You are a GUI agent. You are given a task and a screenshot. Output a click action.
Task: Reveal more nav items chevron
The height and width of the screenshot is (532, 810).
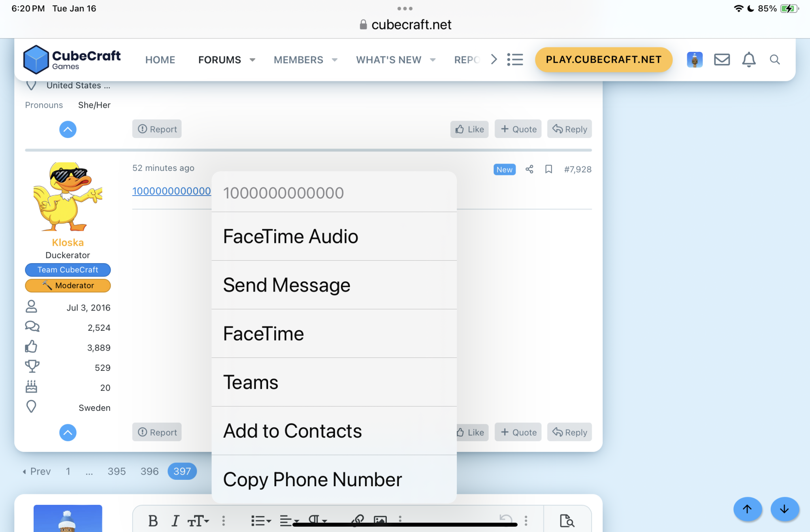[494, 60]
